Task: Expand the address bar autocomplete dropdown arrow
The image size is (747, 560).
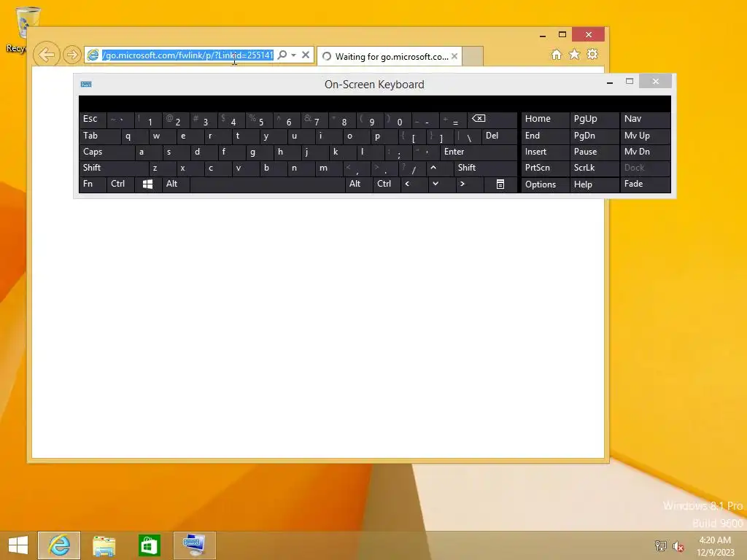Action: [293, 55]
